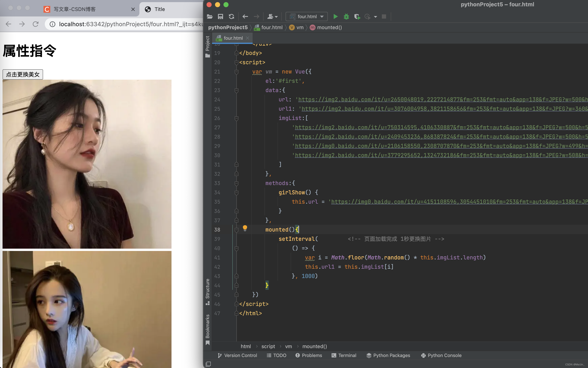Click the stop square icon
Image resolution: width=588 pixels, height=368 pixels.
point(384,16)
